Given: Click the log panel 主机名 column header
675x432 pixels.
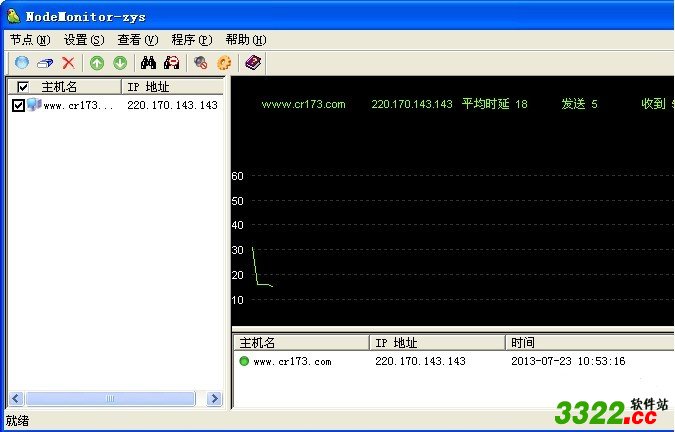Looking at the screenshot, I should (301, 343).
